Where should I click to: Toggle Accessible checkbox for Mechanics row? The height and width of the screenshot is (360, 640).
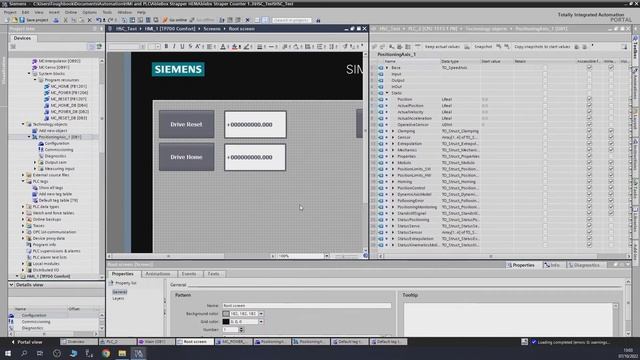tap(589, 150)
